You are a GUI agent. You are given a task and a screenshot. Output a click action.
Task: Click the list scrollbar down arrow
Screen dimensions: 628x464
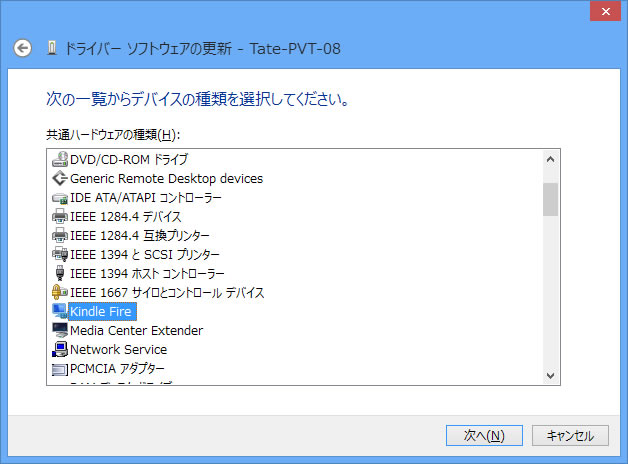(550, 376)
